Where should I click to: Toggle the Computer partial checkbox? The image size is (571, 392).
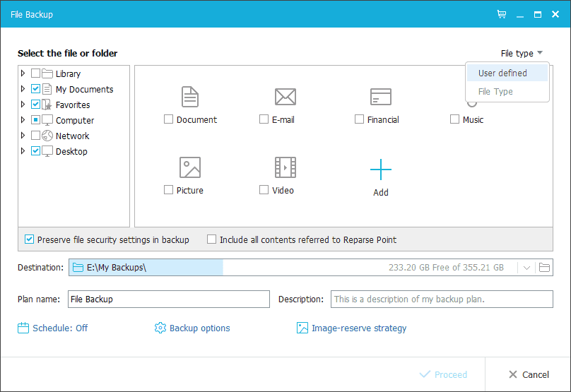click(35, 120)
